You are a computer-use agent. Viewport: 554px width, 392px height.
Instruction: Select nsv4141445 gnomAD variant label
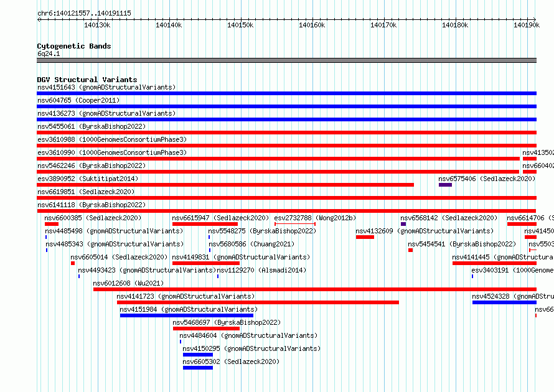(503, 257)
